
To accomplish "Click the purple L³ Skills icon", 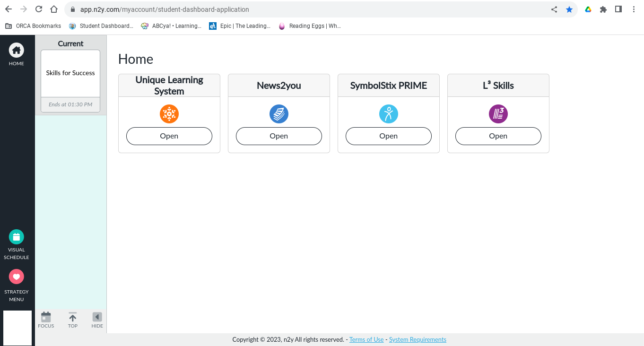I will click(498, 113).
